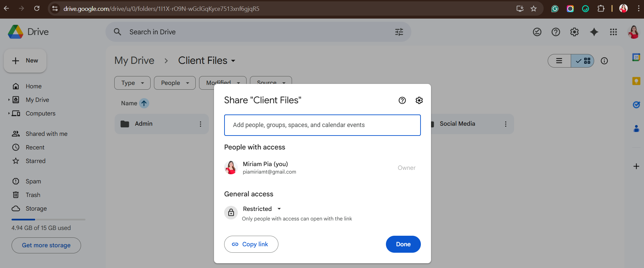The width and height of the screenshot is (644, 268).
Task: Open share dialog settings gear
Action: (419, 100)
